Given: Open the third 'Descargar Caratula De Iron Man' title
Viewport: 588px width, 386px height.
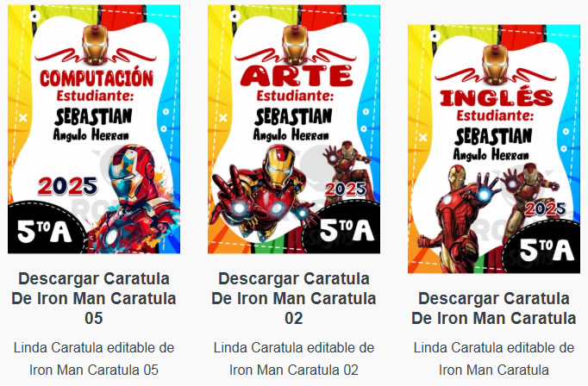Looking at the screenshot, I should point(494,308).
